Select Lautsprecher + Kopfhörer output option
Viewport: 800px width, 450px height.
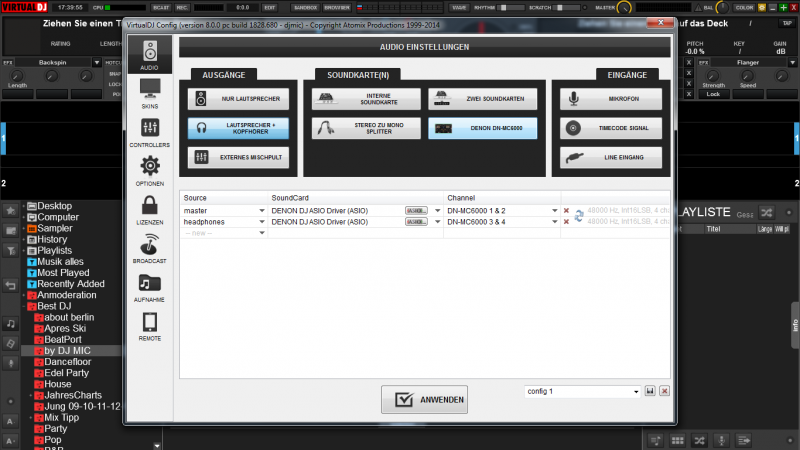[x=238, y=128]
